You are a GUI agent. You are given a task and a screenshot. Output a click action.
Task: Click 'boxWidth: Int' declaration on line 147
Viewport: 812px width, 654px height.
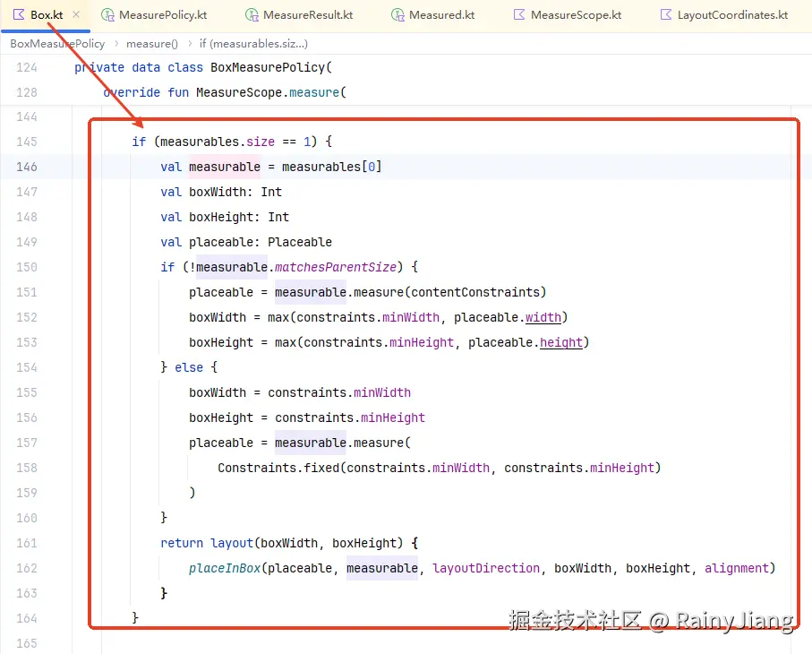tap(235, 192)
